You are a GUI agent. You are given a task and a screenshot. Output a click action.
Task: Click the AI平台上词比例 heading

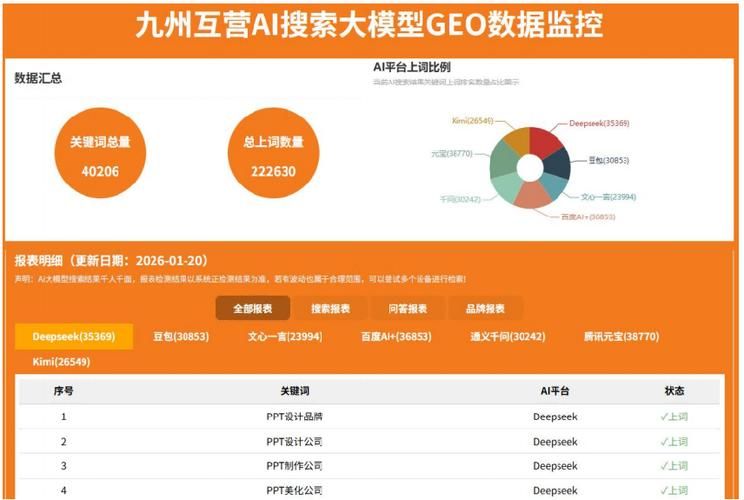coord(412,67)
